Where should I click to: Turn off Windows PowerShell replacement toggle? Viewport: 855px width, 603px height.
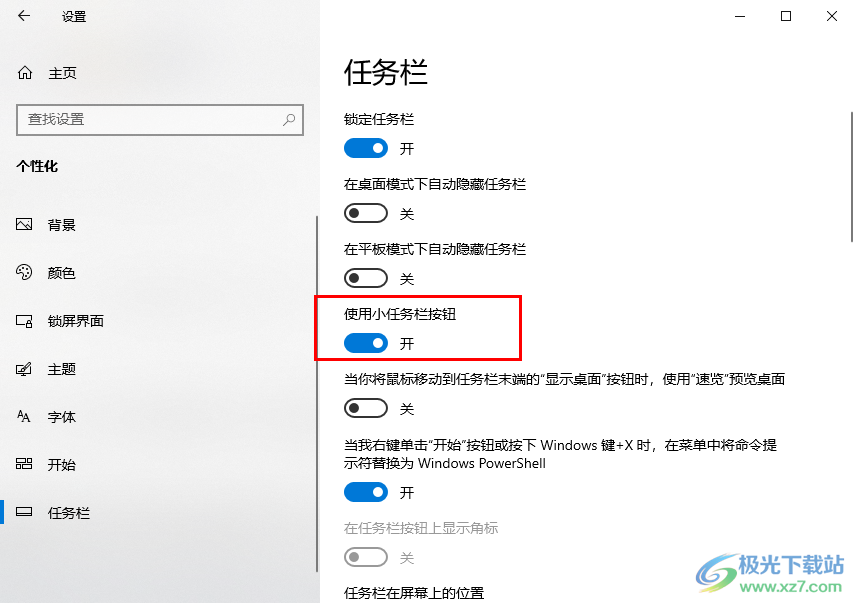point(365,492)
